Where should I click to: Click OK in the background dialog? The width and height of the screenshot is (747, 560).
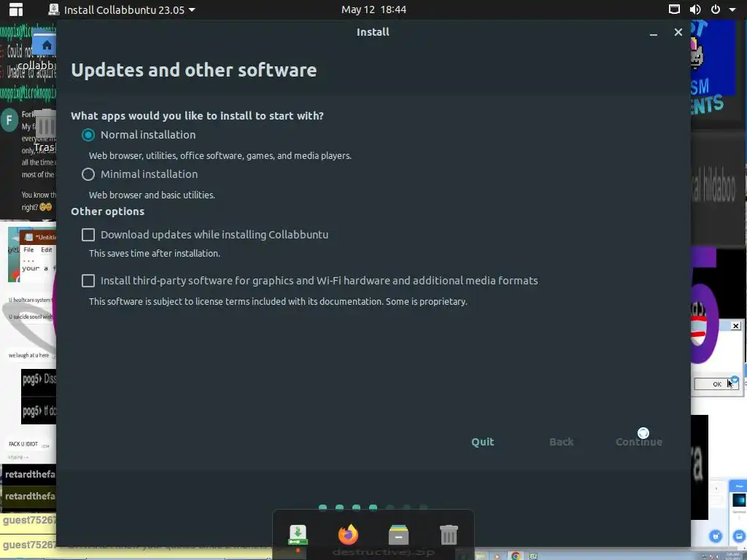click(x=716, y=384)
